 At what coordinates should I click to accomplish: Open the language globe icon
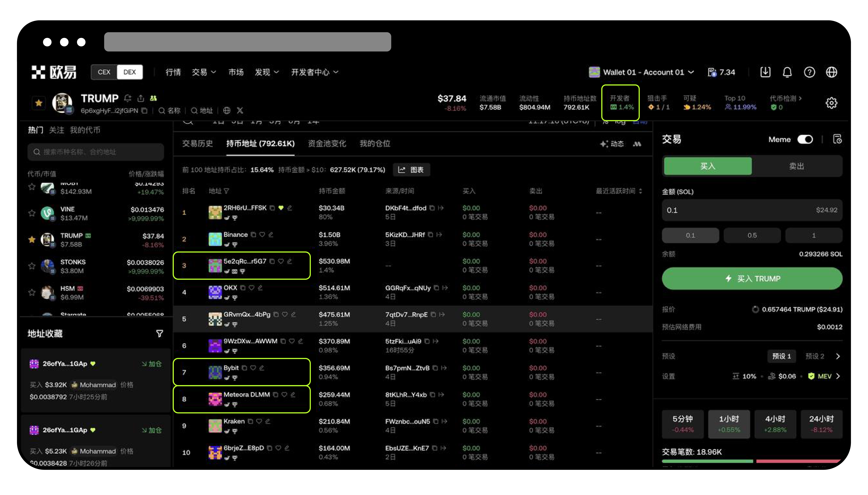click(831, 72)
